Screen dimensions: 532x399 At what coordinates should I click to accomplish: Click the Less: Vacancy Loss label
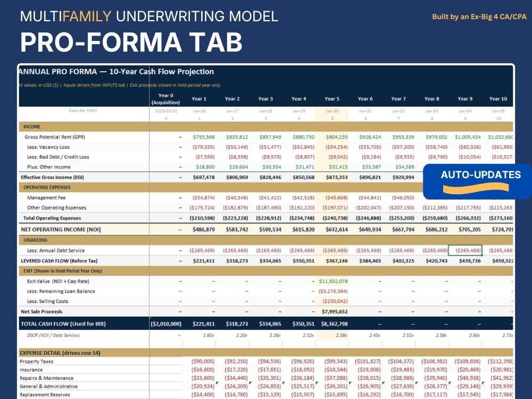point(48,147)
